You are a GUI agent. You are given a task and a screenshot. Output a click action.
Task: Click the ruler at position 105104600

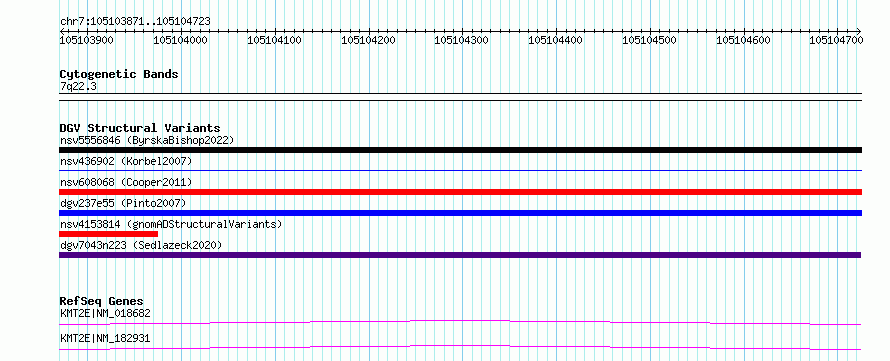tap(743, 39)
